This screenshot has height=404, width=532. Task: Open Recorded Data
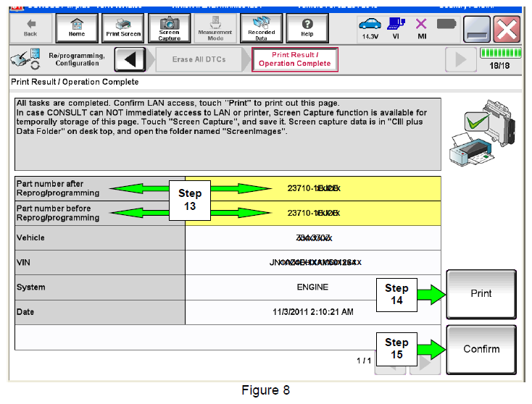pyautogui.click(x=261, y=27)
